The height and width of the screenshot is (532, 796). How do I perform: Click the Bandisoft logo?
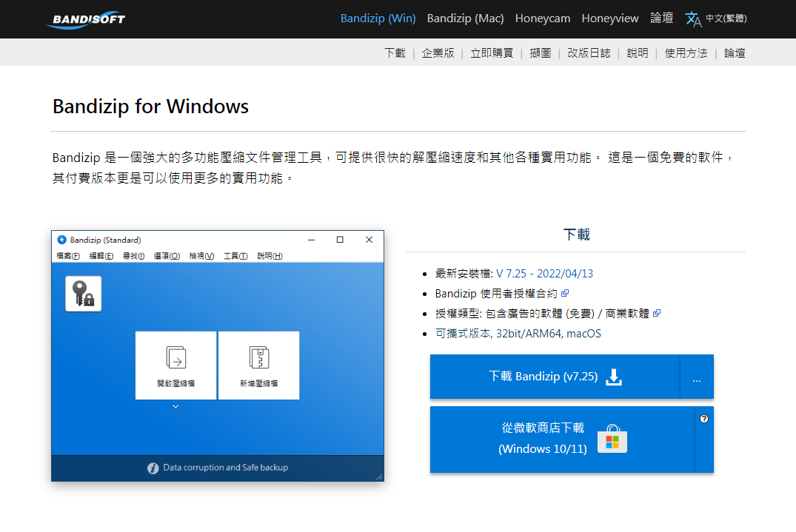click(x=85, y=20)
